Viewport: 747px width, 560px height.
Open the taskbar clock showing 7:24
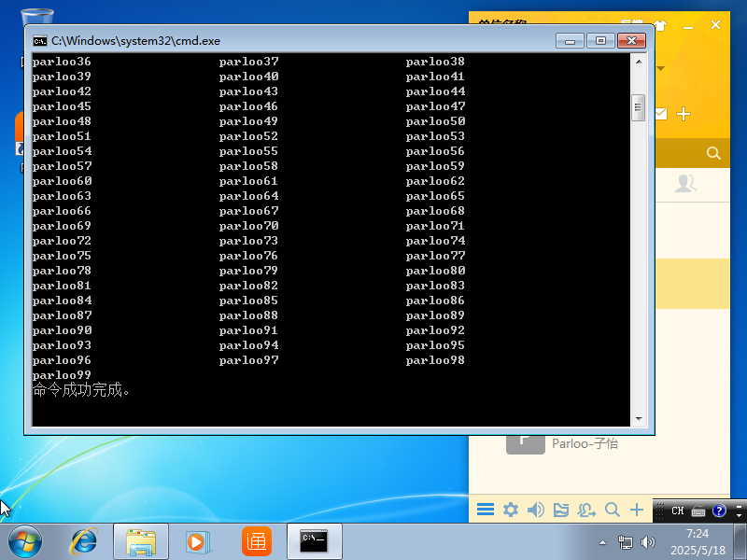(698, 542)
